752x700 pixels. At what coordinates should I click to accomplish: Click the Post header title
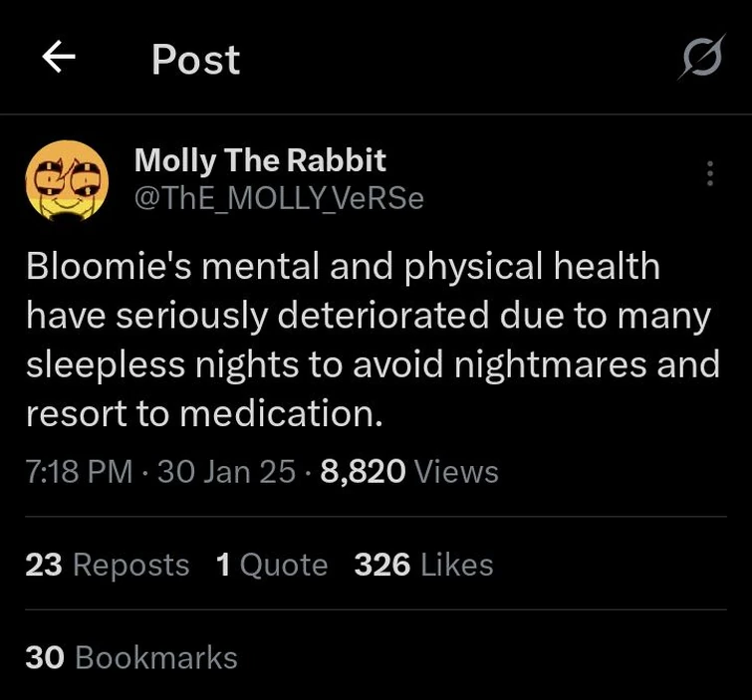[195, 61]
